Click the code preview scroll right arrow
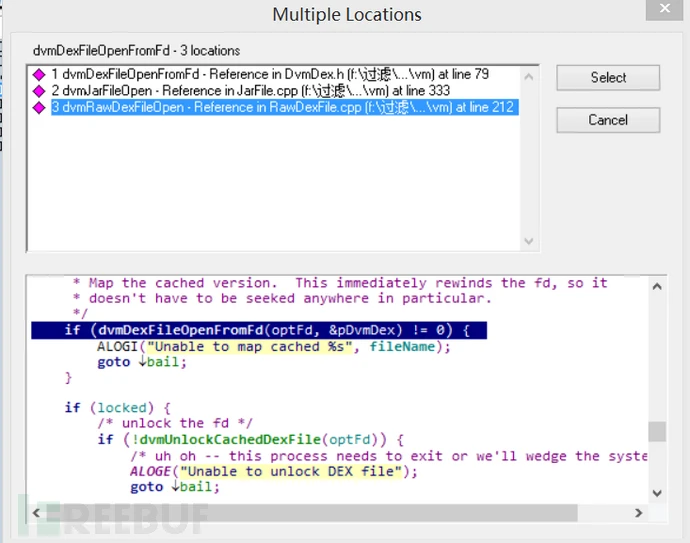The image size is (690, 543). click(x=639, y=513)
